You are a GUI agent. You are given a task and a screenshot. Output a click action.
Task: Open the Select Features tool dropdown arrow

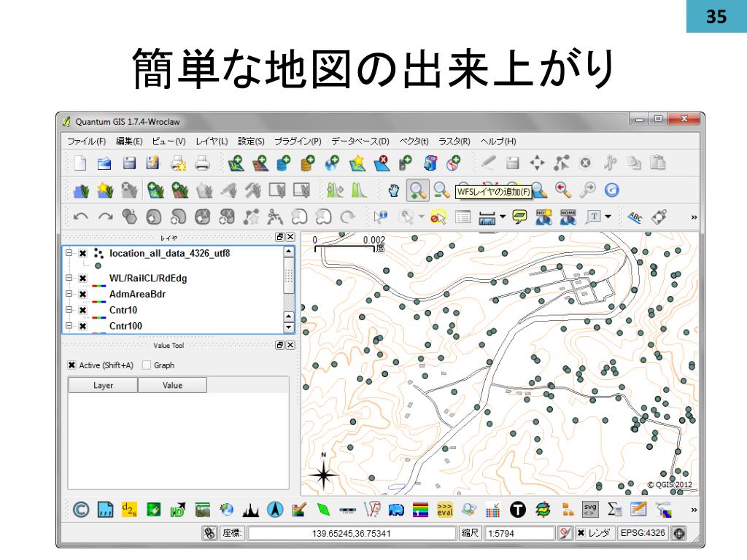click(421, 217)
